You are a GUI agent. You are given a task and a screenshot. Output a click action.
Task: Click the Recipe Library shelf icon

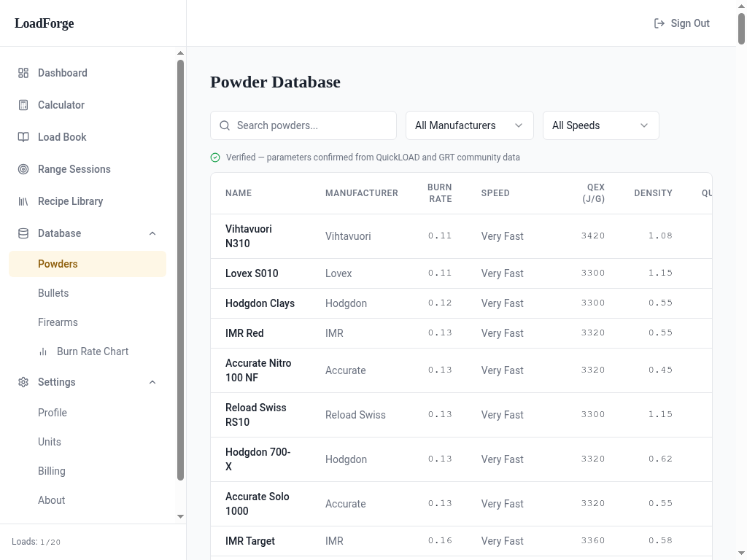click(23, 201)
